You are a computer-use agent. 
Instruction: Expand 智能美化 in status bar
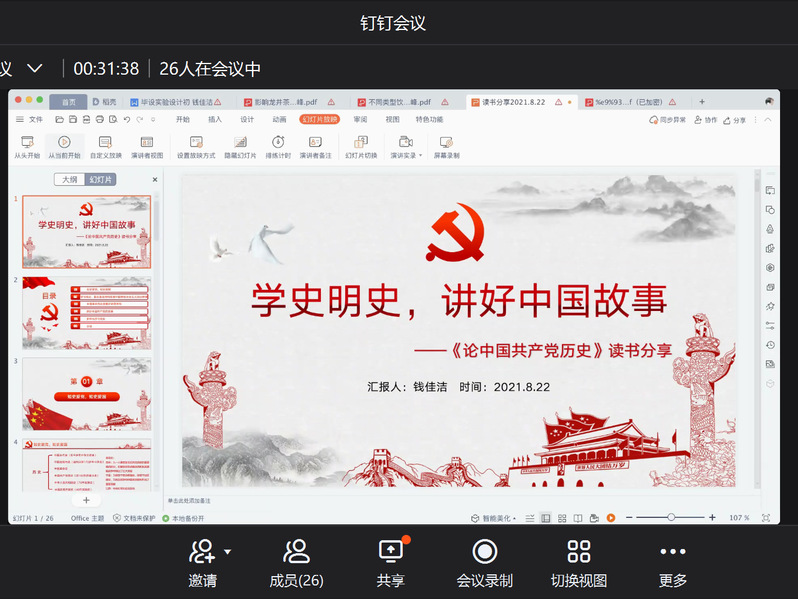[493, 518]
